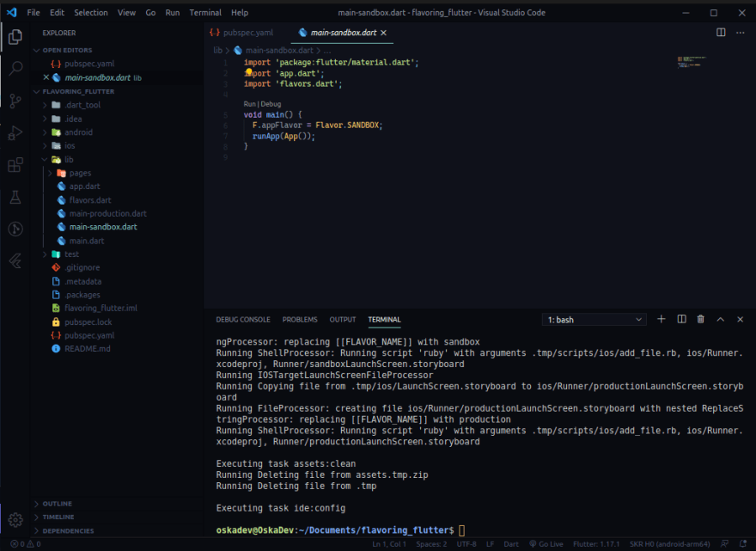Focus the terminal prompt input
The height and width of the screenshot is (551, 756).
pos(462,530)
